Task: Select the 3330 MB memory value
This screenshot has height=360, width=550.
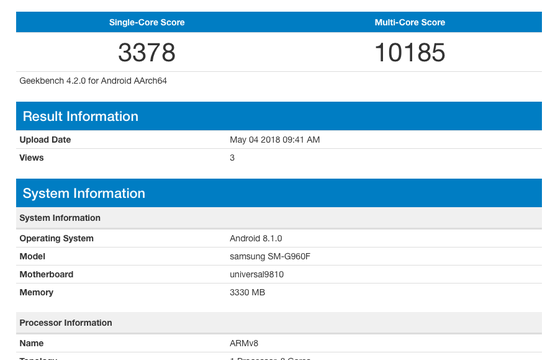Action: pos(247,292)
